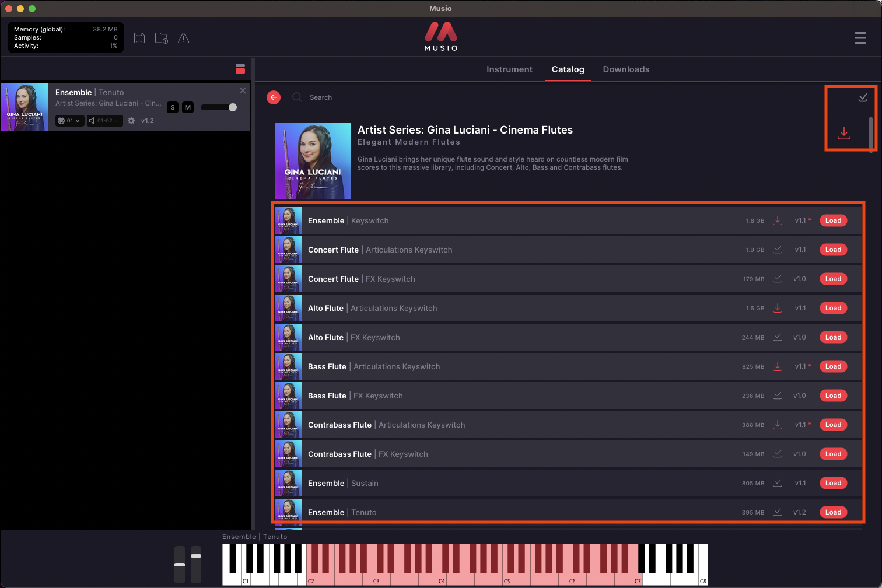
Task: Click the warning triangle icon
Action: pyautogui.click(x=184, y=38)
